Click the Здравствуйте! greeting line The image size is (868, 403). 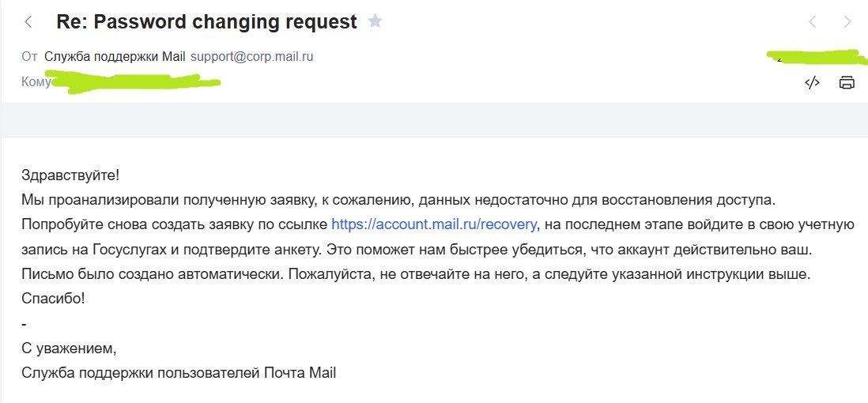click(70, 175)
